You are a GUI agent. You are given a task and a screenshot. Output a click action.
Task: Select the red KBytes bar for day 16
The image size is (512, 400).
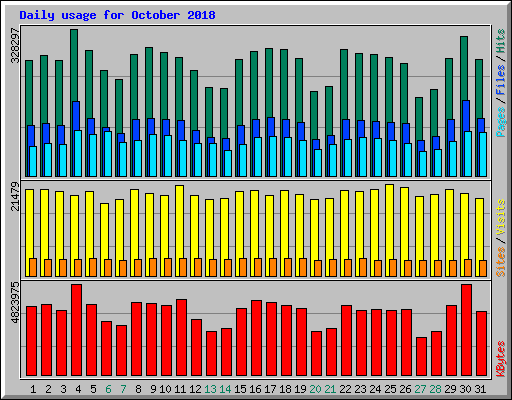point(256,338)
